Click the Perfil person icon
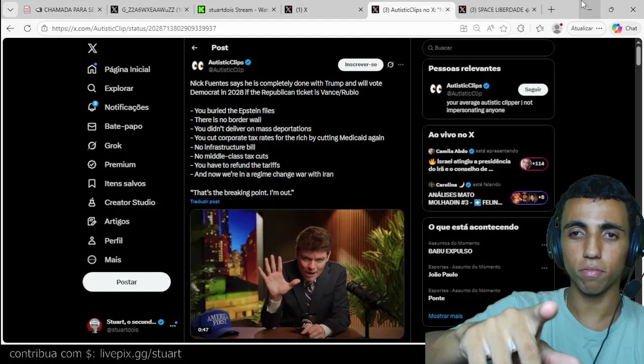This screenshot has width=644, height=364. [x=92, y=241]
